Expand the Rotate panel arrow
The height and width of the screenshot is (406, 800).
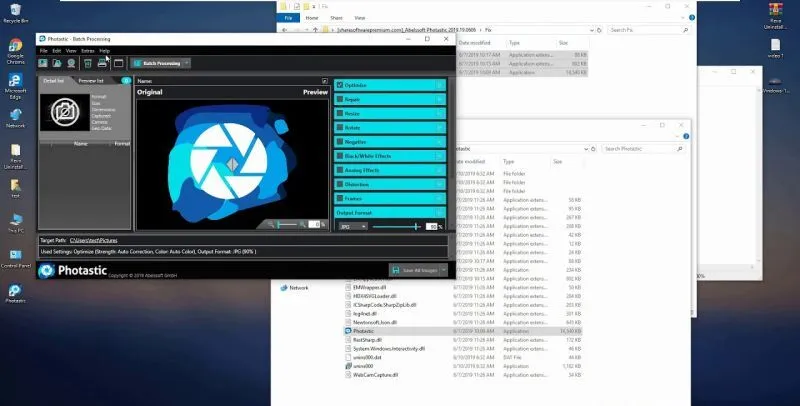[440, 128]
